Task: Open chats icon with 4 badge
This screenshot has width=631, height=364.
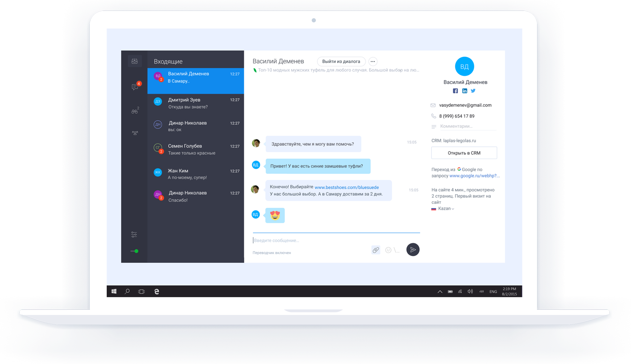Action: 135,86
